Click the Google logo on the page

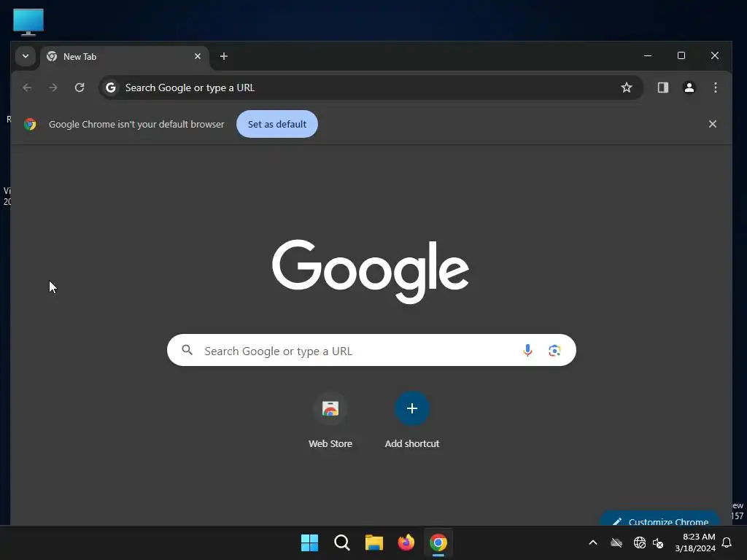click(x=371, y=271)
